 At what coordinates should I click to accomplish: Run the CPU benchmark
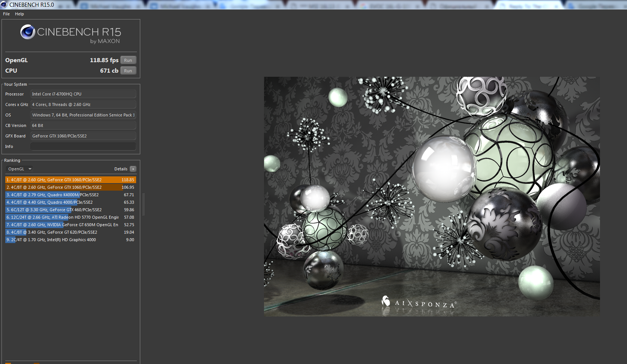128,71
